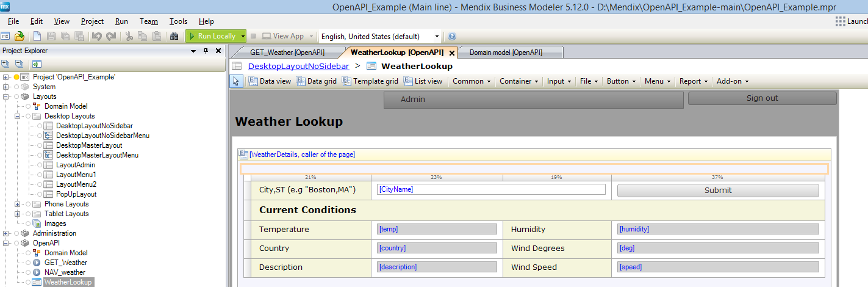Click the new document toolbar icon

38,36
